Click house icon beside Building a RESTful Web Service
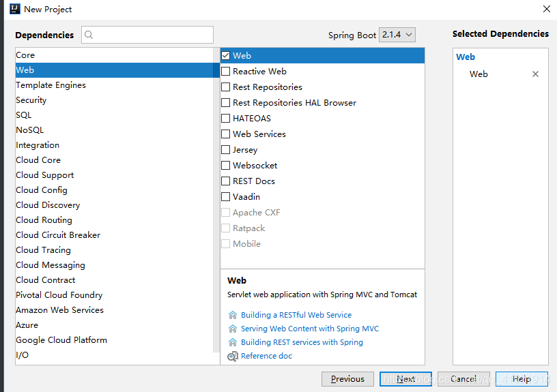This screenshot has width=557, height=392. click(x=233, y=315)
